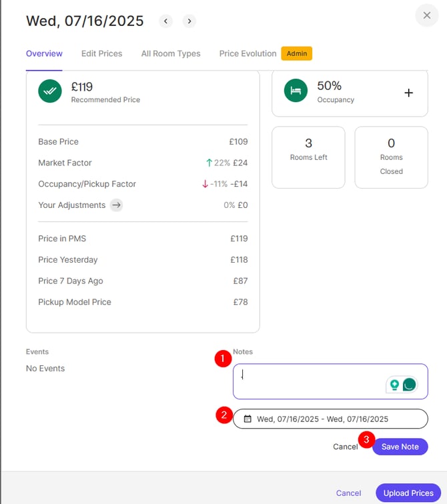Cancel the note next to Save Note

pos(346,447)
